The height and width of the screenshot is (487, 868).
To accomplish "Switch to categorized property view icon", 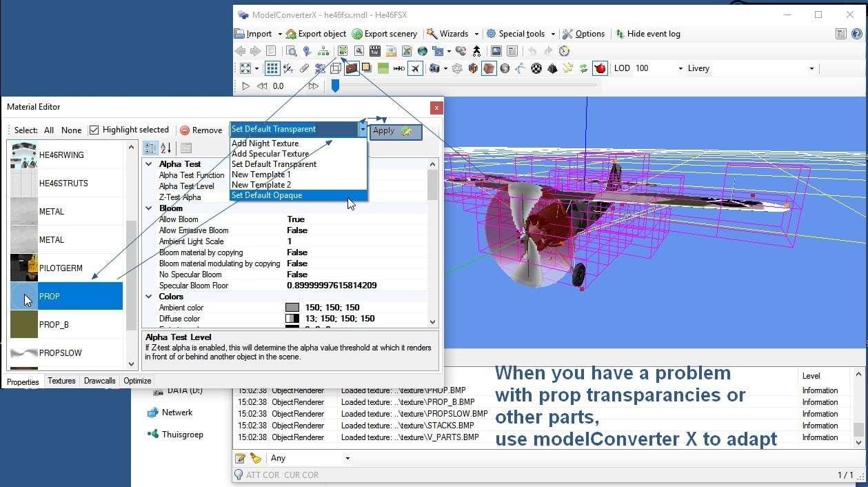I will (150, 148).
